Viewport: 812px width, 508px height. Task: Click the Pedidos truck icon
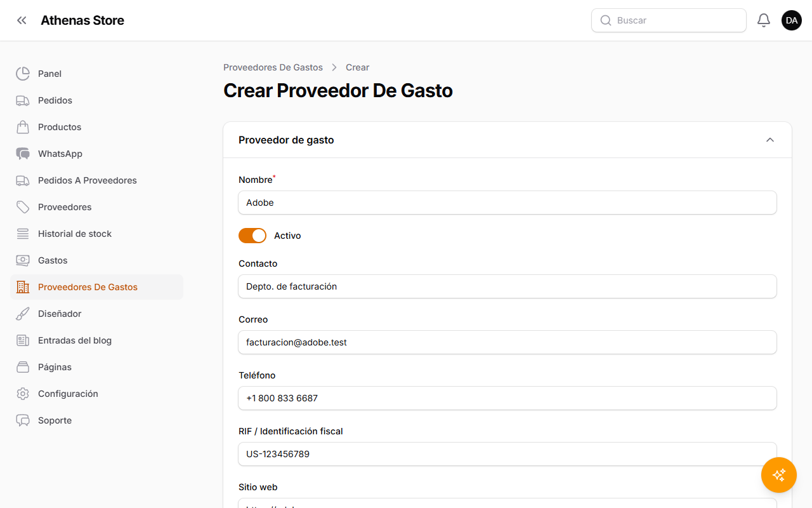[x=23, y=100]
